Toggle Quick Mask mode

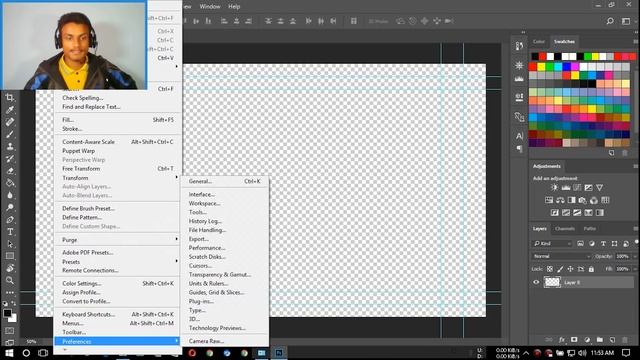coord(10,331)
